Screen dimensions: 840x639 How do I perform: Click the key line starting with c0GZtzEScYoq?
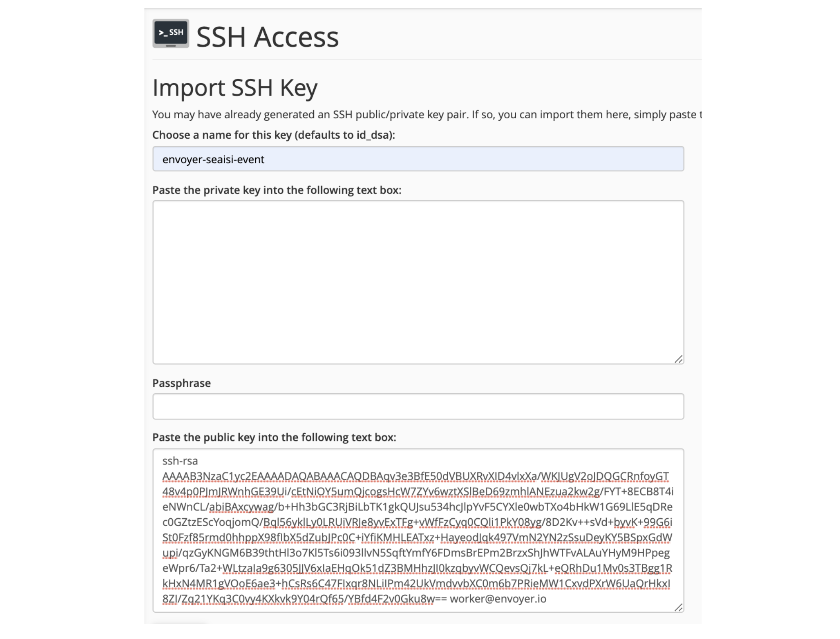coord(417,522)
